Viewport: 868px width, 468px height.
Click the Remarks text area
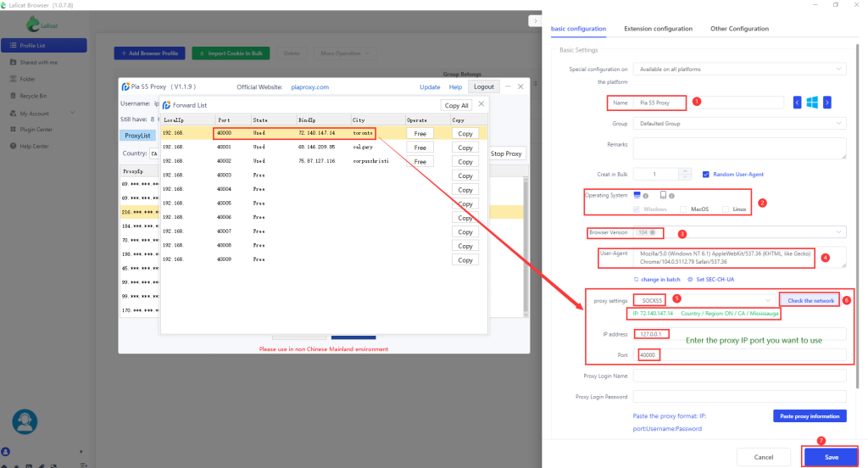point(739,148)
